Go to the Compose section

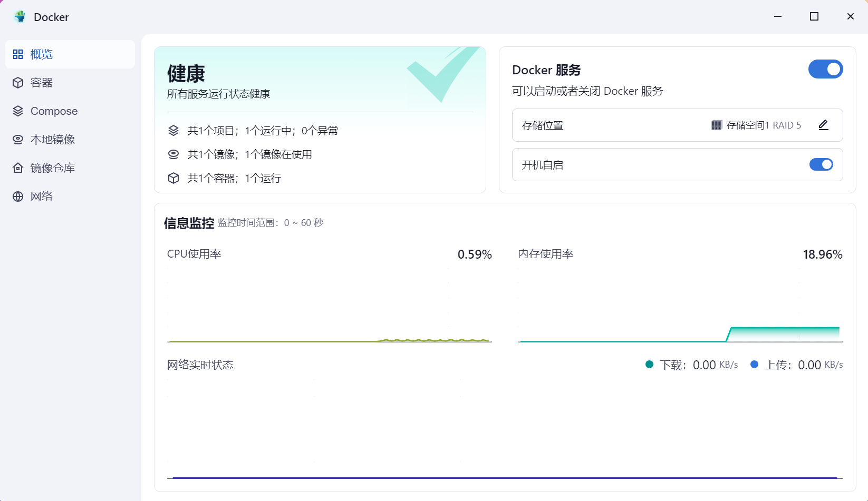[x=70, y=111]
